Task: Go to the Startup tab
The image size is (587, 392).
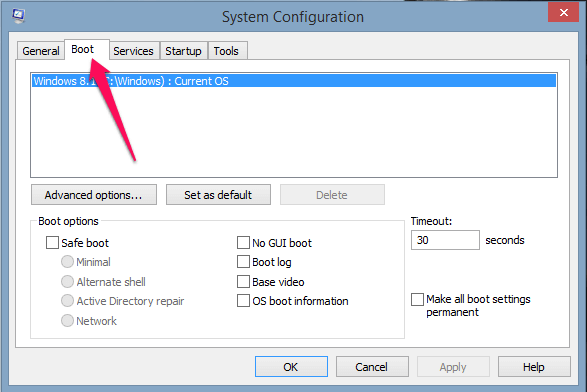Action: 183,51
